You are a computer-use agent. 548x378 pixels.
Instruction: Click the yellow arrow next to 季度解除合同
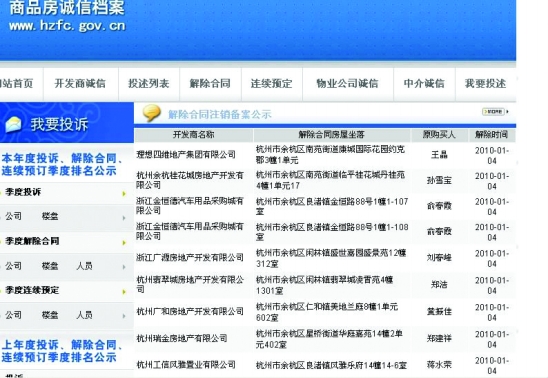(124, 242)
